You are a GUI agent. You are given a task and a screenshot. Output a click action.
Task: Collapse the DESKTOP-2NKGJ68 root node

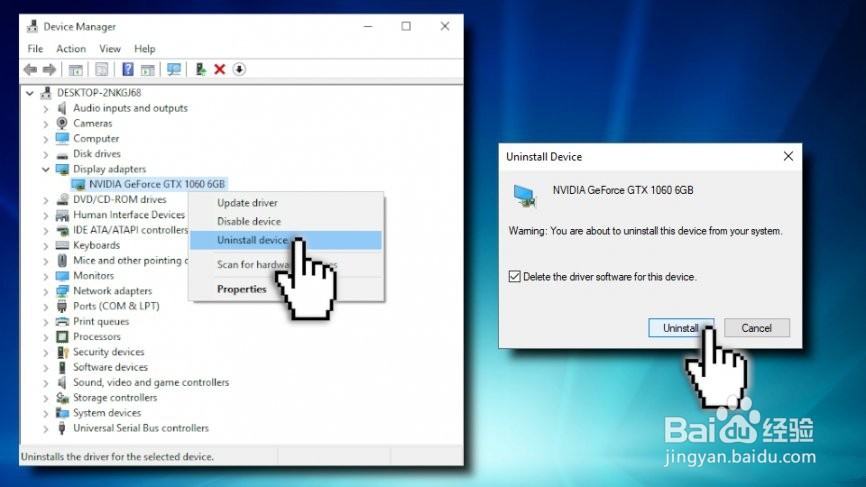30,93
